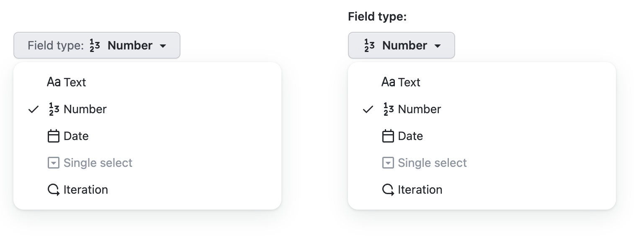Toggle the Number checkmark in right menu
The width and height of the screenshot is (644, 244).
pos(368,109)
